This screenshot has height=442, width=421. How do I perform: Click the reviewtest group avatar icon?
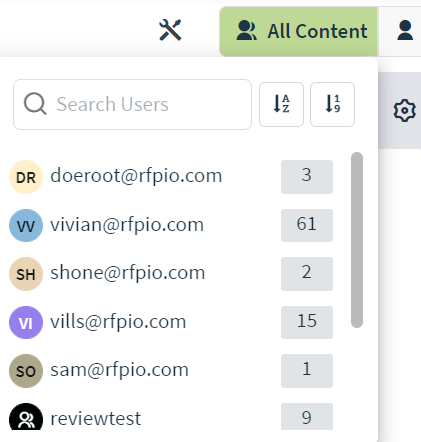26,417
